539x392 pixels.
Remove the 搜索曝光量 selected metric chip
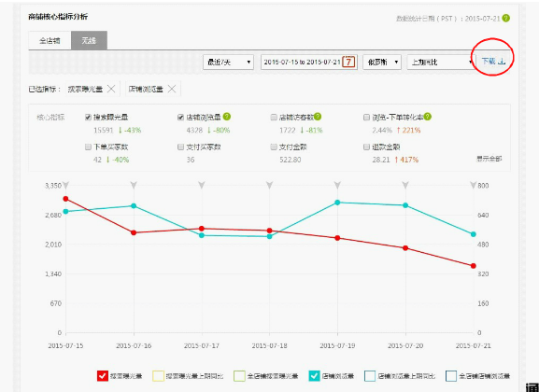111,89
